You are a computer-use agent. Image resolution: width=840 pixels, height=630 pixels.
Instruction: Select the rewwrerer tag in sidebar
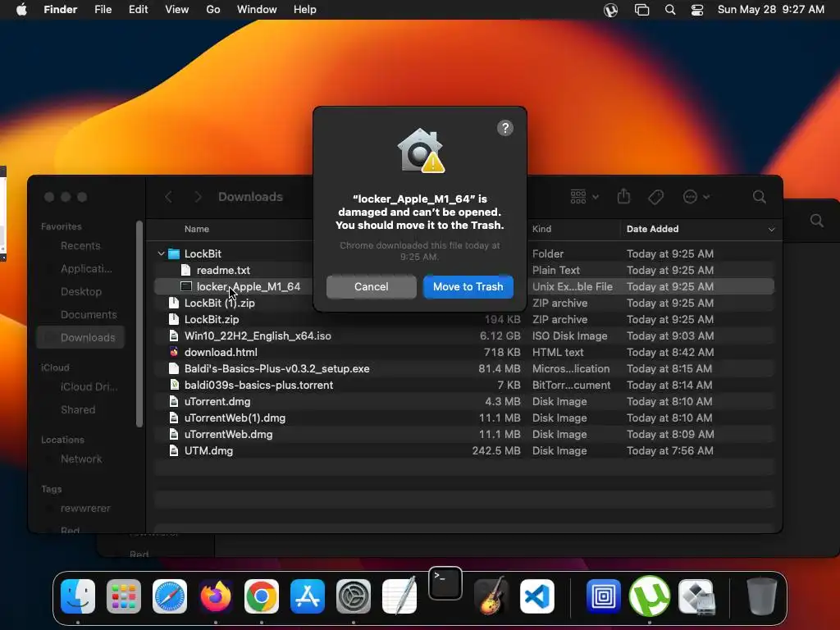[85, 508]
